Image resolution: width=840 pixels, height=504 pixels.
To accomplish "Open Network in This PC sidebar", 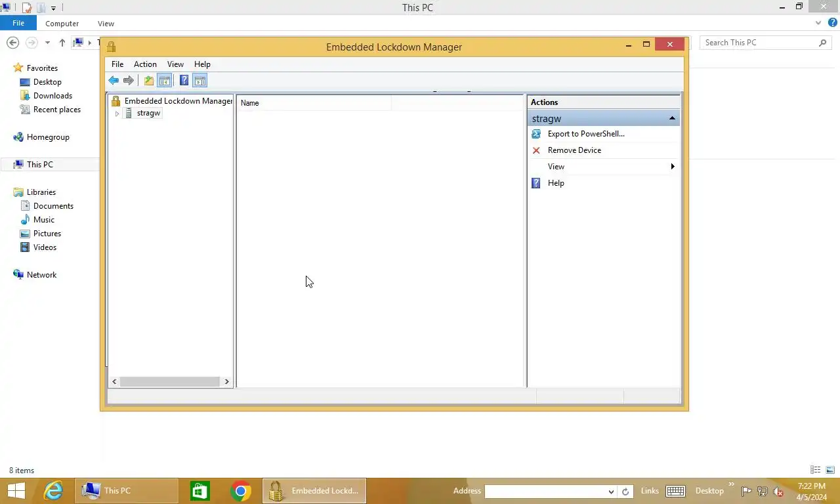I will pyautogui.click(x=41, y=275).
